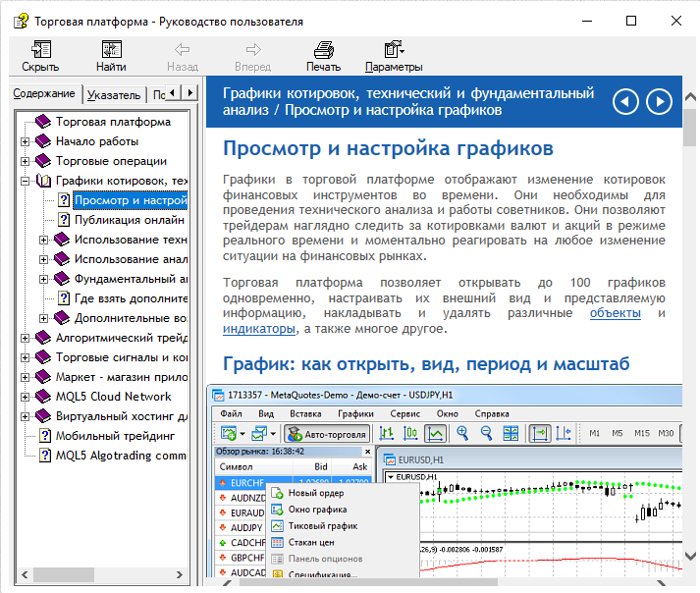This screenshot has height=593, width=700.
Task: Click the Сервис menu in the embedded screenshot
Action: (404, 414)
